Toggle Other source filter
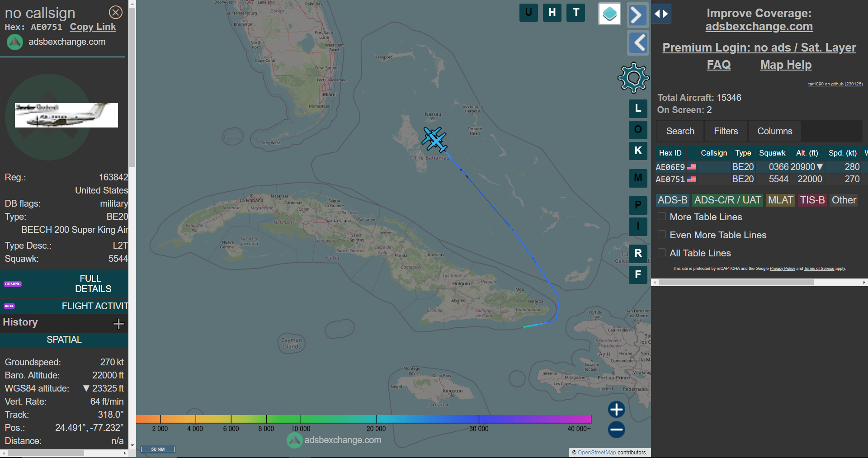The width and height of the screenshot is (868, 458). tap(844, 200)
